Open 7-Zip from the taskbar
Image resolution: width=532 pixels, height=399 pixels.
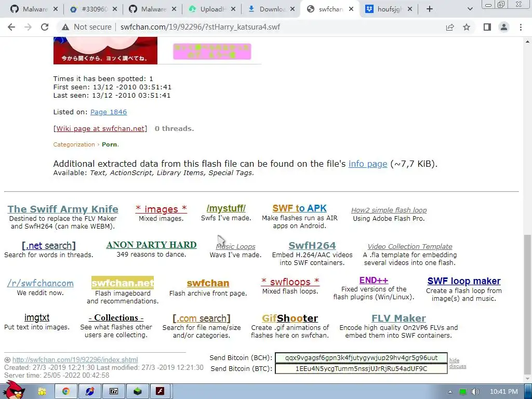click(114, 391)
